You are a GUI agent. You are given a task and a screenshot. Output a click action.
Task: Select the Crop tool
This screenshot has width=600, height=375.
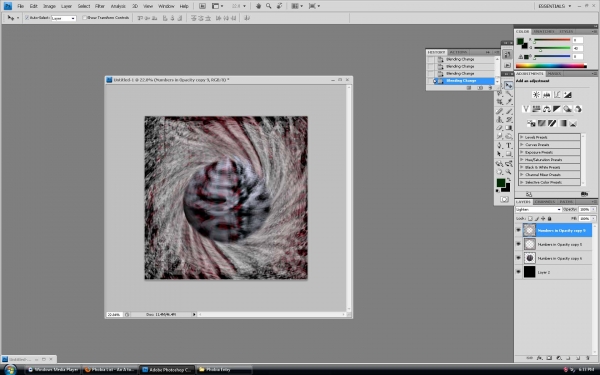click(x=499, y=101)
